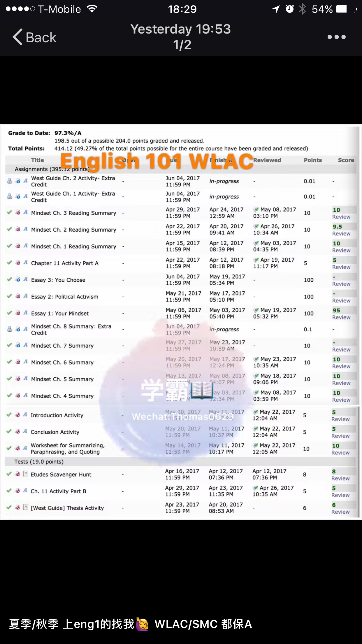
Task: Click green checkmark beside Mindset Ch. 6 Summary
Action: coord(9,362)
